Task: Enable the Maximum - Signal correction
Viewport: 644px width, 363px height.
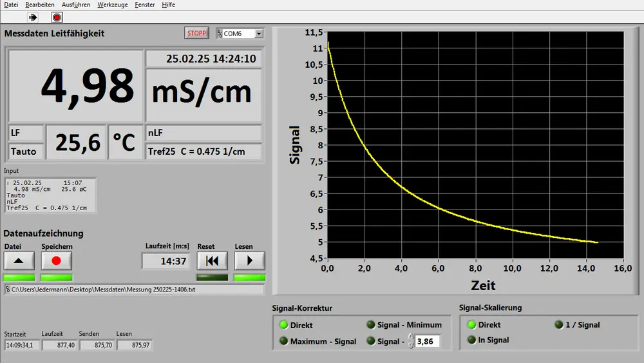Action: click(x=283, y=341)
